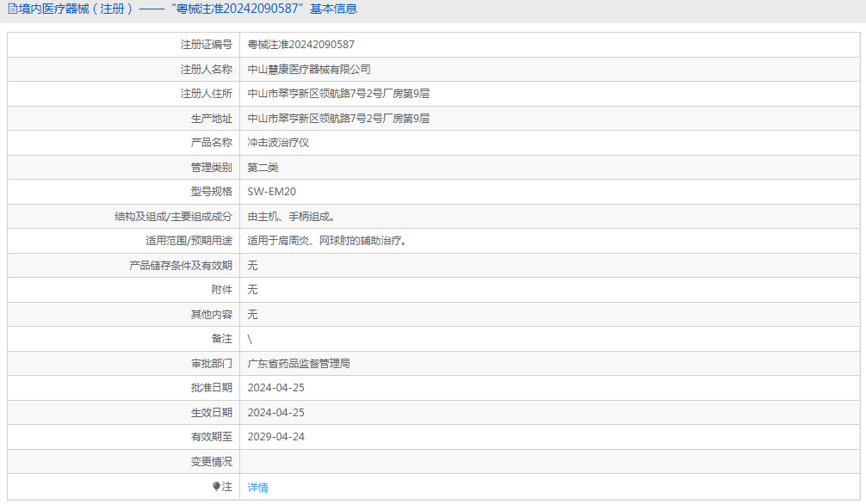Click the 有效期至 value 2029-04-24
866x504 pixels.
tap(276, 437)
